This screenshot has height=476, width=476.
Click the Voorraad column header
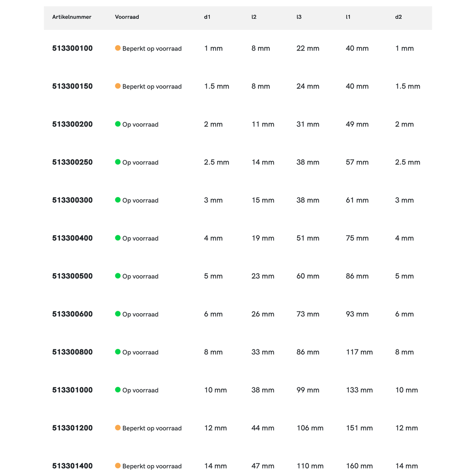tap(127, 17)
